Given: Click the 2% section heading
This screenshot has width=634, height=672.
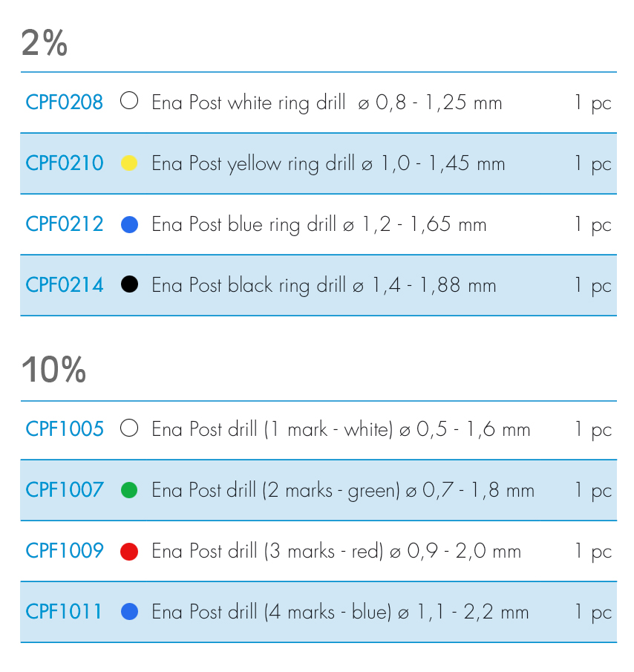Looking at the screenshot, I should 45,44.
